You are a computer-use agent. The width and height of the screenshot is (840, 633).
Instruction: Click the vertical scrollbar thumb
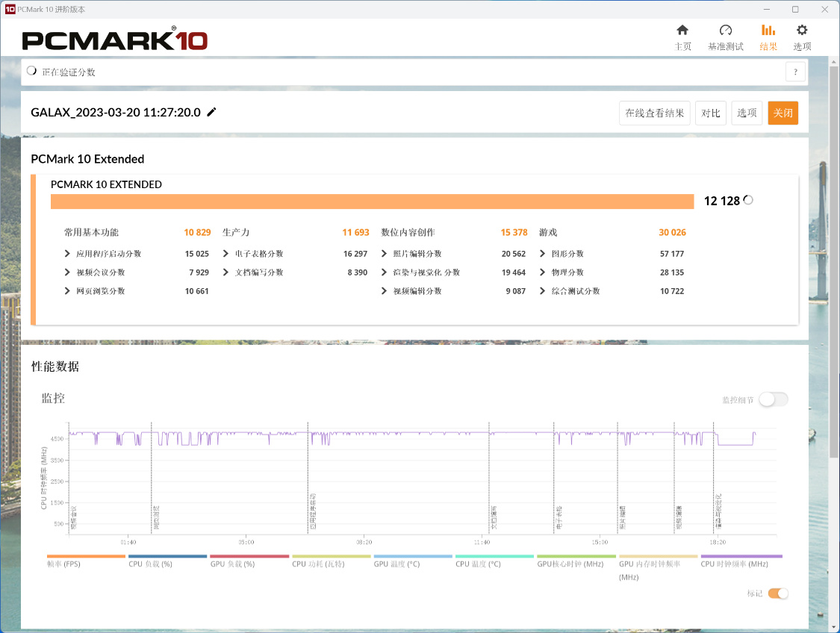pos(834,263)
